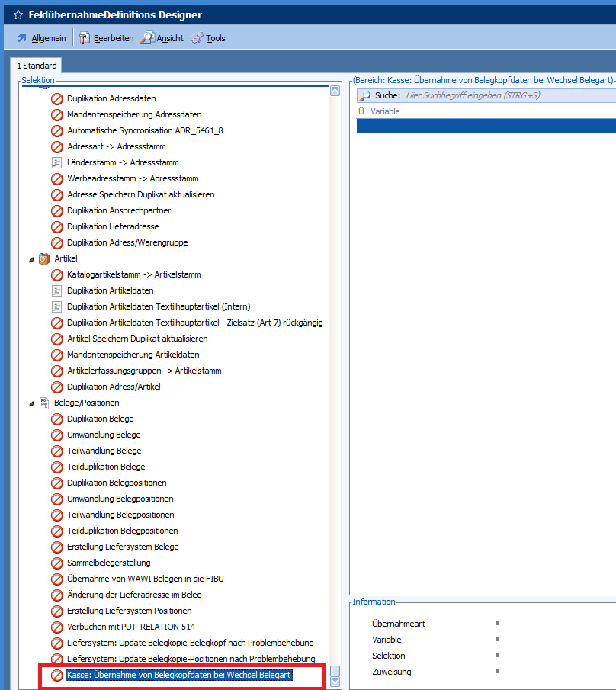
Task: Switch to the 1 Standard tab
Action: [x=37, y=66]
